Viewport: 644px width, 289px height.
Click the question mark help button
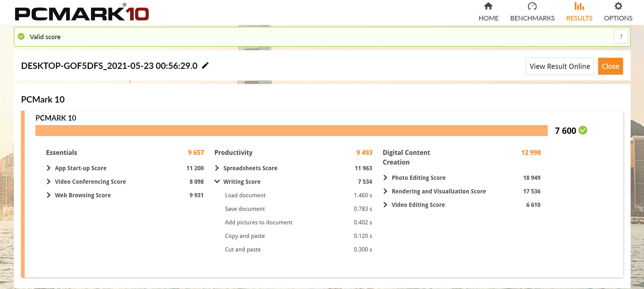pyautogui.click(x=621, y=36)
